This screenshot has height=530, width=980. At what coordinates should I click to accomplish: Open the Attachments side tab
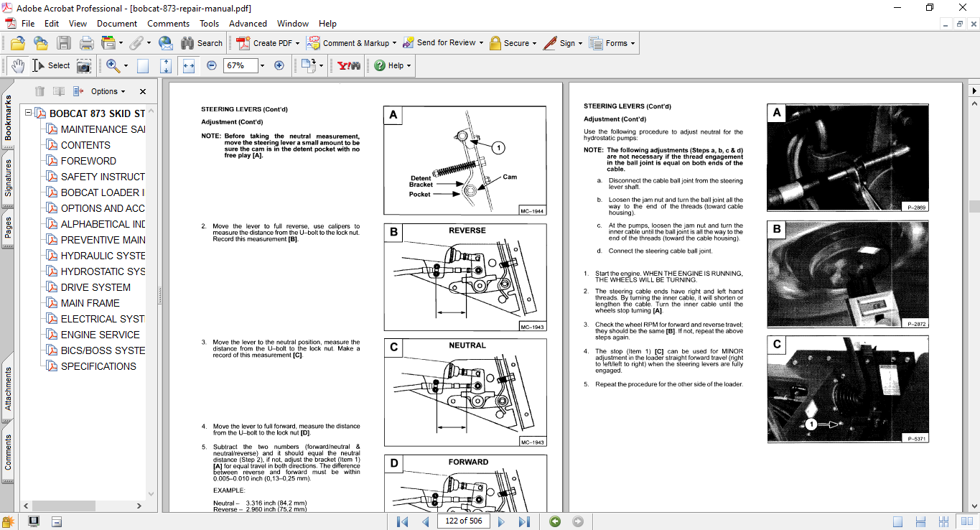[8, 389]
